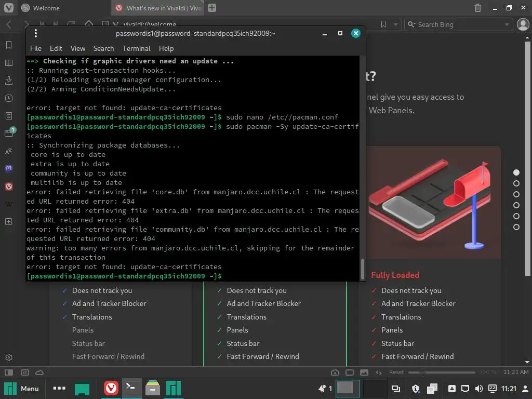The height and width of the screenshot is (399, 532).
Task: Bookmark the page from address bar icon
Action: click(x=383, y=24)
